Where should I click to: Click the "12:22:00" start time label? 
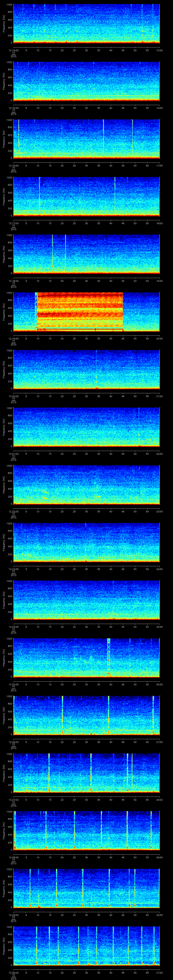pos(13,511)
